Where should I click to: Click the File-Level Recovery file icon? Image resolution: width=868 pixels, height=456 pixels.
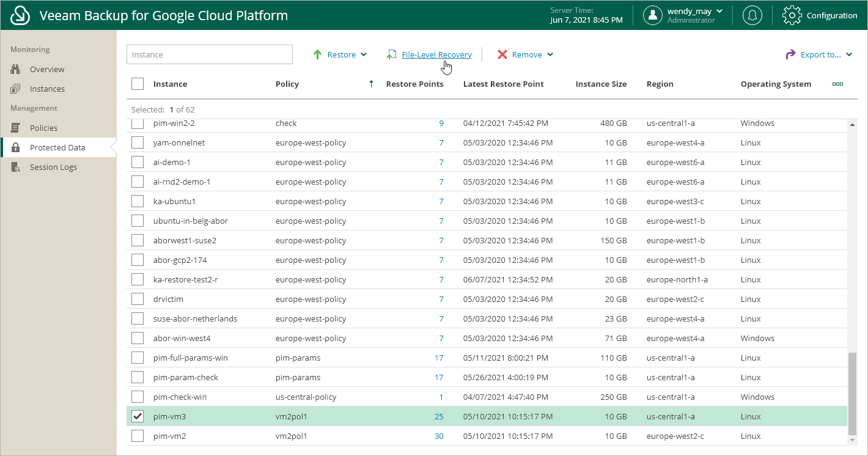click(x=391, y=54)
